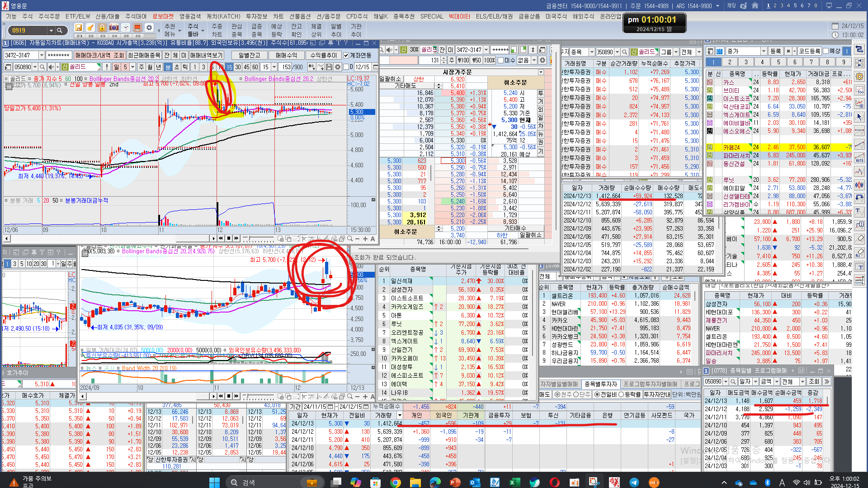The height and width of the screenshot is (488, 868).
Task: Click the home icon in title bar
Action: [755, 6]
